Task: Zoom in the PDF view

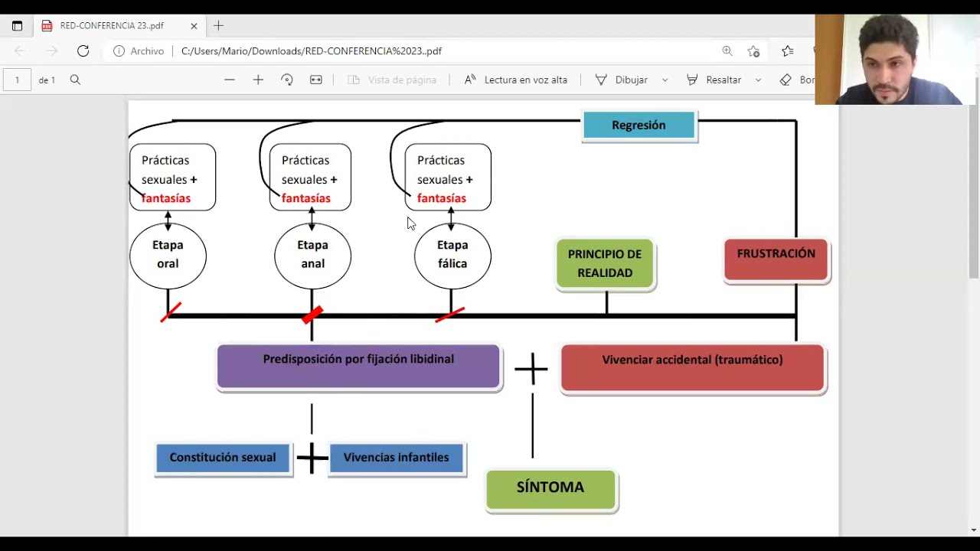Action: (x=258, y=80)
